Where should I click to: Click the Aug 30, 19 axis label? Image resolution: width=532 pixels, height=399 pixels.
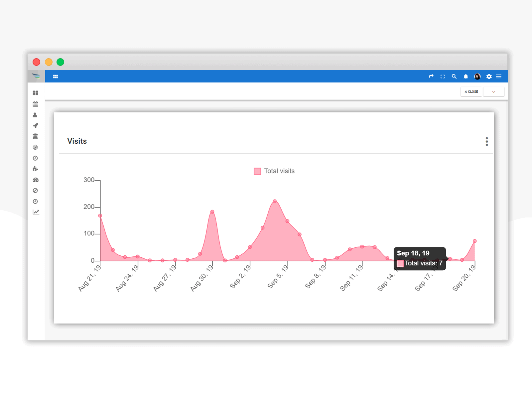(202, 279)
